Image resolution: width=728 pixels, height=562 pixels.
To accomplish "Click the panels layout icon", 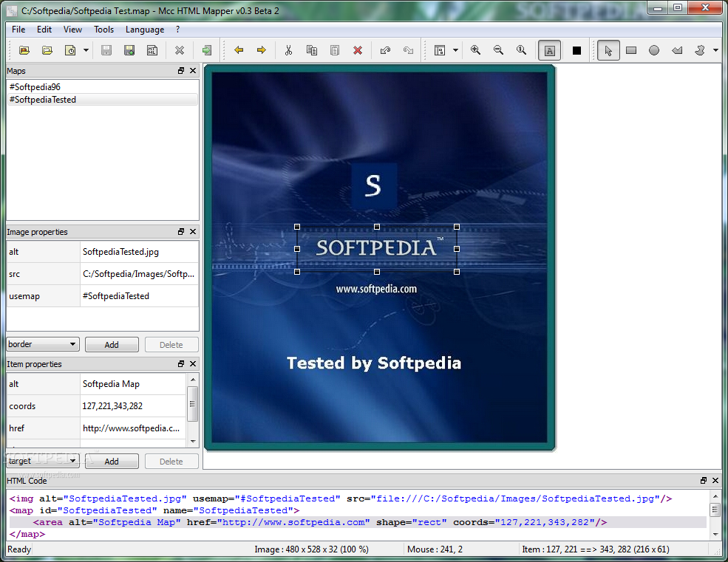I will [x=440, y=50].
